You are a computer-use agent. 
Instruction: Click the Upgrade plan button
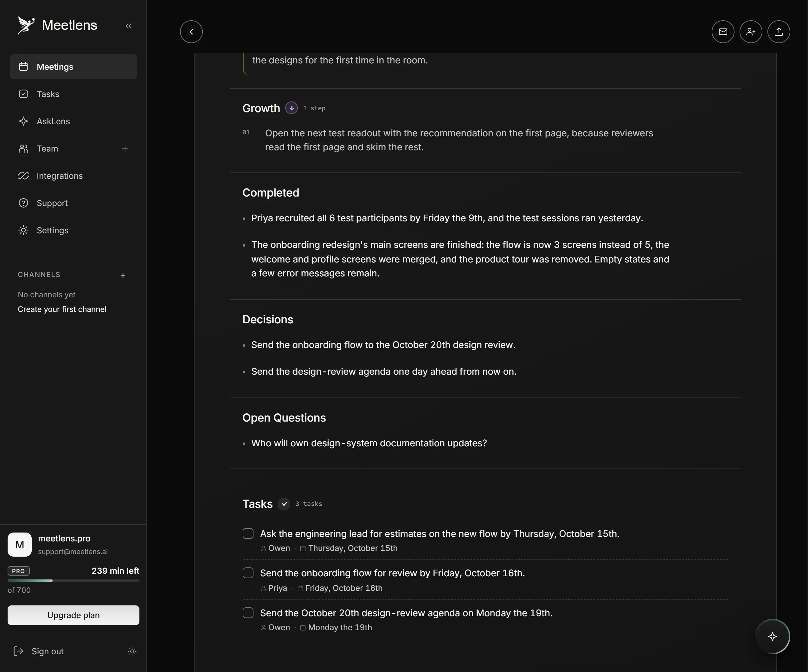[74, 615]
